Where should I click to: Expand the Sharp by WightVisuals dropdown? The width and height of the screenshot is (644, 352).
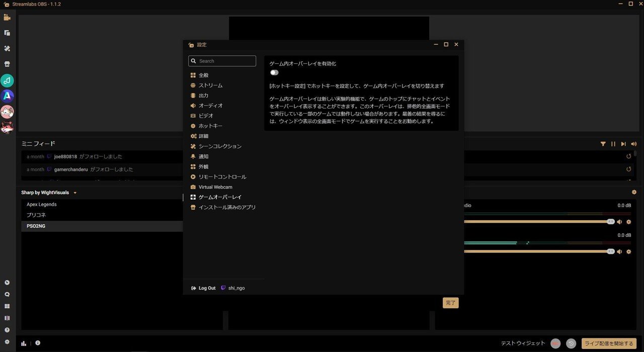click(74, 192)
